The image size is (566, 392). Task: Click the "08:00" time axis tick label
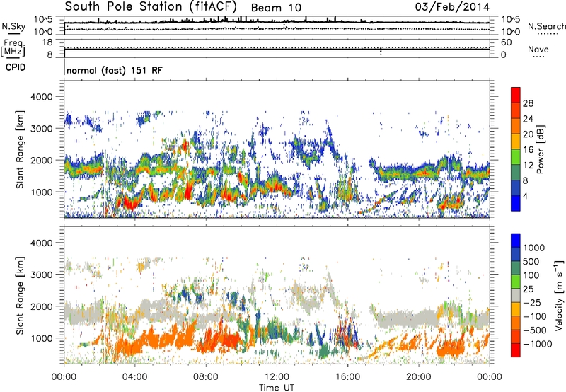pyautogui.click(x=206, y=377)
